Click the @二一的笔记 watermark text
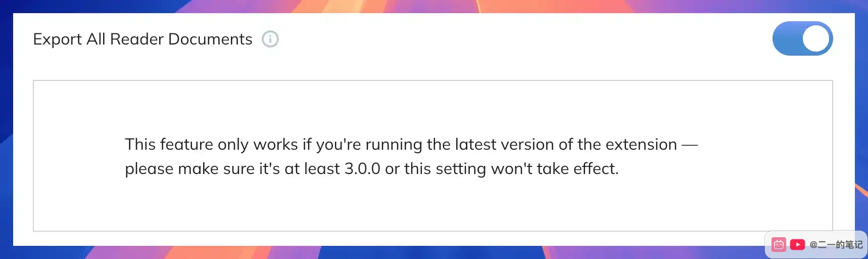The width and height of the screenshot is (868, 259). tap(836, 245)
